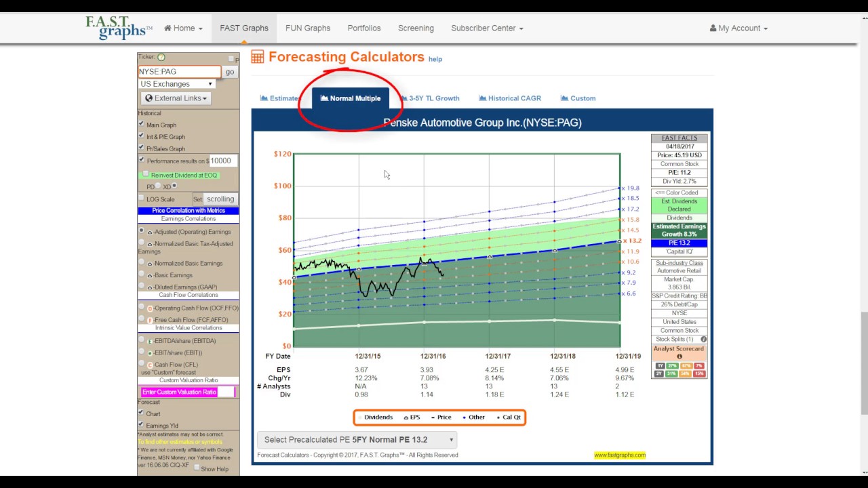This screenshot has height=488, width=868.
Task: Expand the Subscriber Center menu
Action: 487,28
